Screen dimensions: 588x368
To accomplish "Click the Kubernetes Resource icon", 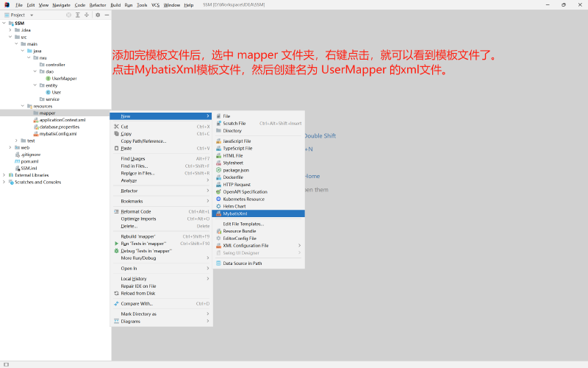I will click(x=218, y=199).
